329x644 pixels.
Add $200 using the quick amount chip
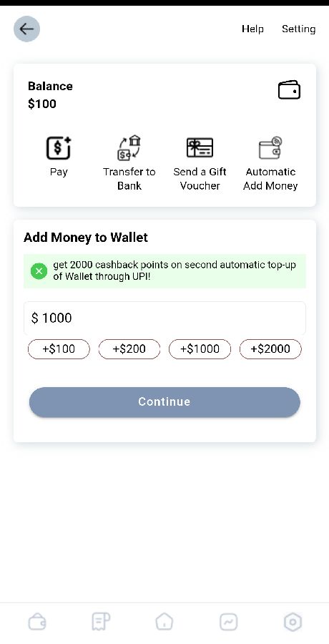[129, 349]
